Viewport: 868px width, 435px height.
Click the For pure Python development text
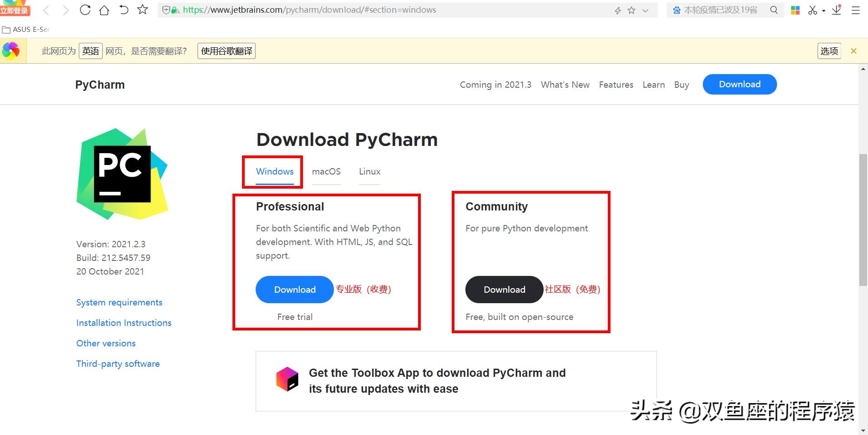pyautogui.click(x=526, y=228)
